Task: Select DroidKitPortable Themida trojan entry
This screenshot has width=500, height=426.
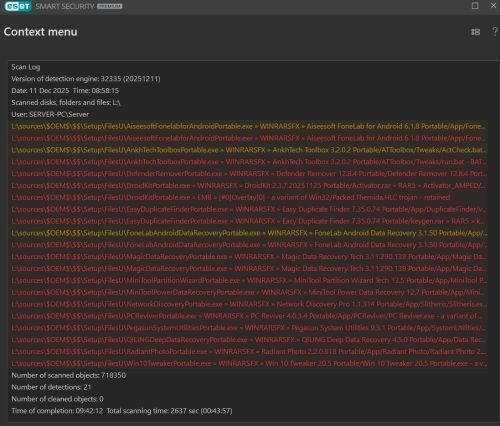Action: [x=248, y=198]
